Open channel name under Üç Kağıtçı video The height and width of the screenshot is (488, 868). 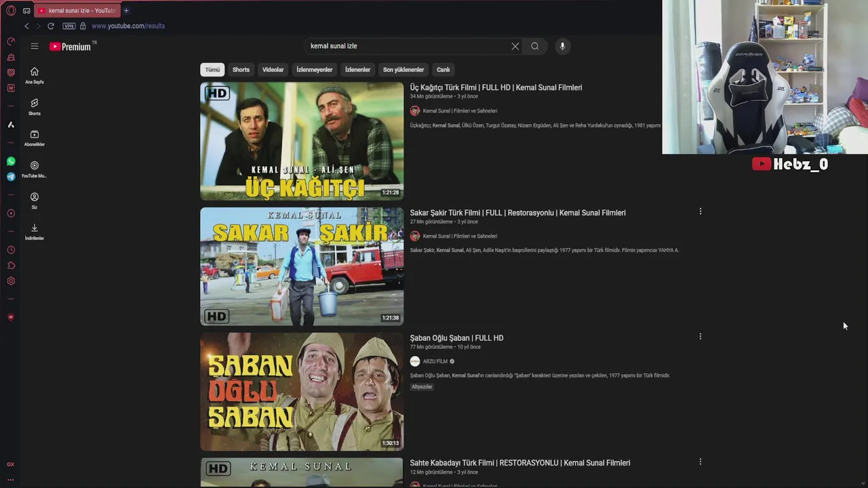460,111
